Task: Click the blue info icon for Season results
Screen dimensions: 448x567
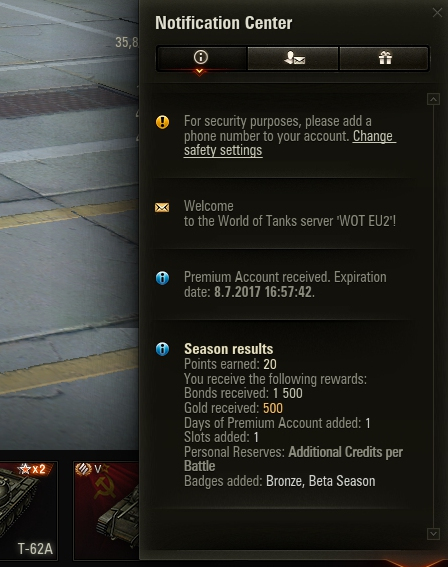Action: coord(162,349)
